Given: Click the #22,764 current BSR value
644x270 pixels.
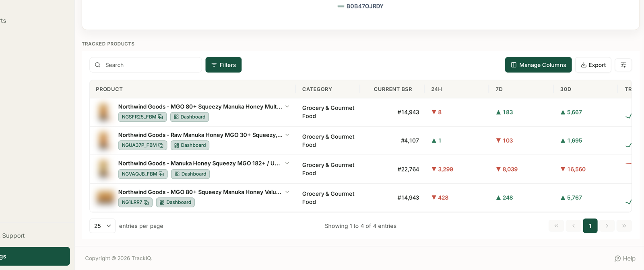Looking at the screenshot, I should [x=408, y=170].
